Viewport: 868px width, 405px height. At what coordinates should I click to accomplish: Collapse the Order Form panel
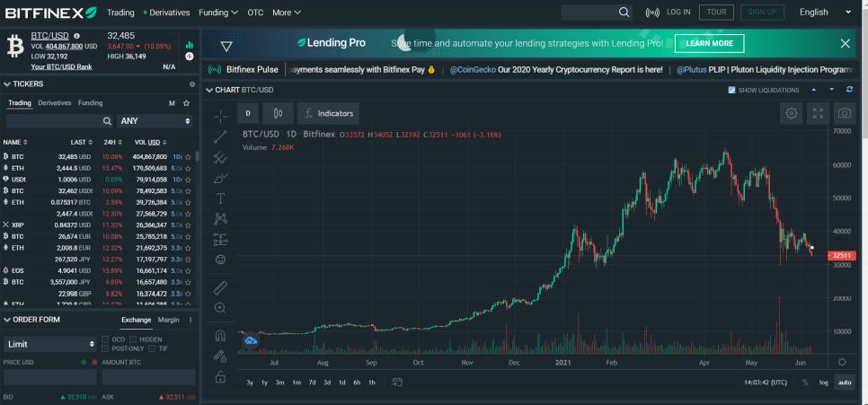coord(7,320)
